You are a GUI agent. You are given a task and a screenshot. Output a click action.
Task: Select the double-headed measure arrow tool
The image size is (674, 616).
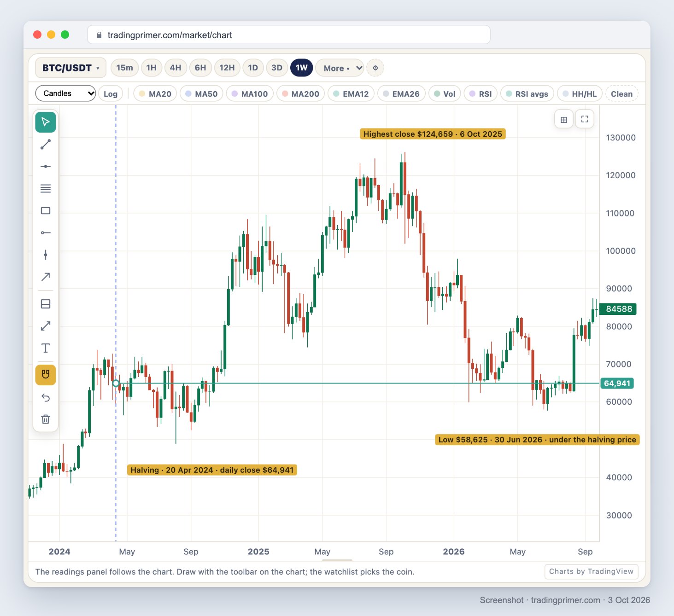point(46,326)
